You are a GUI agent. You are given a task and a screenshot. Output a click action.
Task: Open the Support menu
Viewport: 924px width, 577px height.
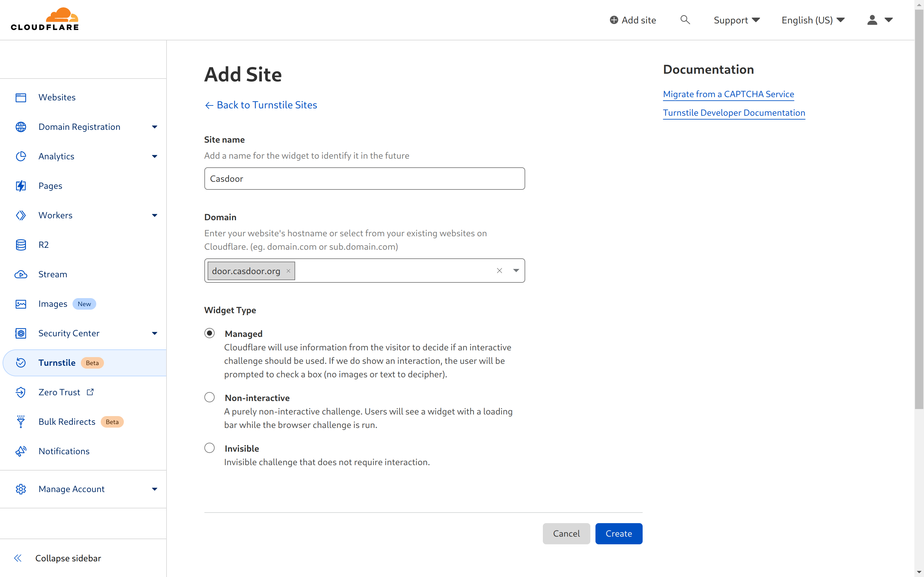tap(736, 20)
